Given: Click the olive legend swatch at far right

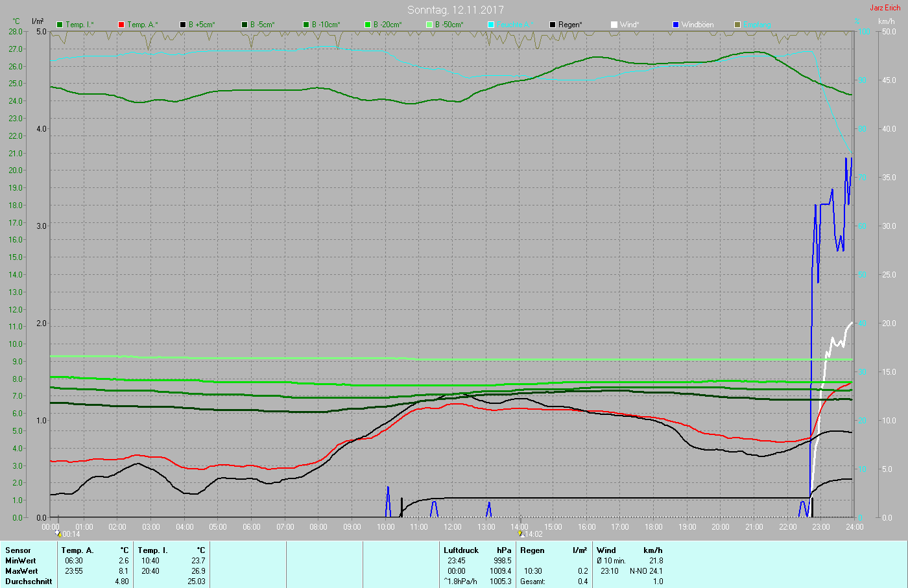Looking at the screenshot, I should point(737,25).
